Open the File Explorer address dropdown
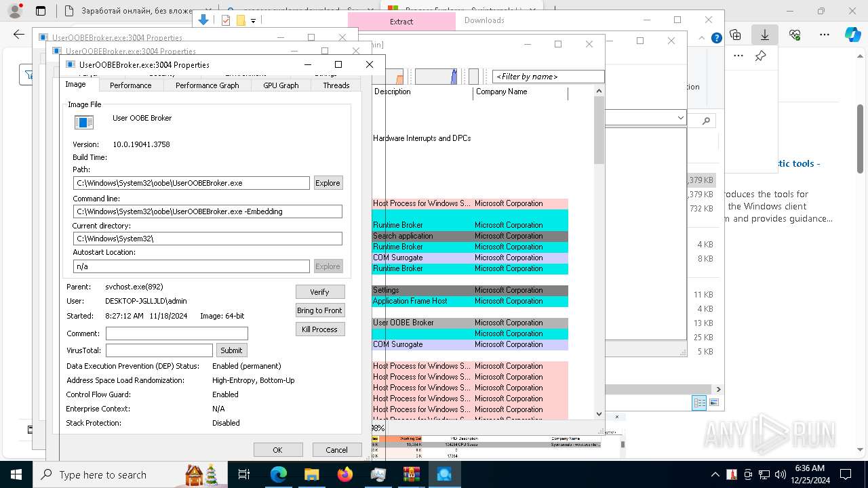Viewport: 868px width, 488px height. pyautogui.click(x=680, y=118)
